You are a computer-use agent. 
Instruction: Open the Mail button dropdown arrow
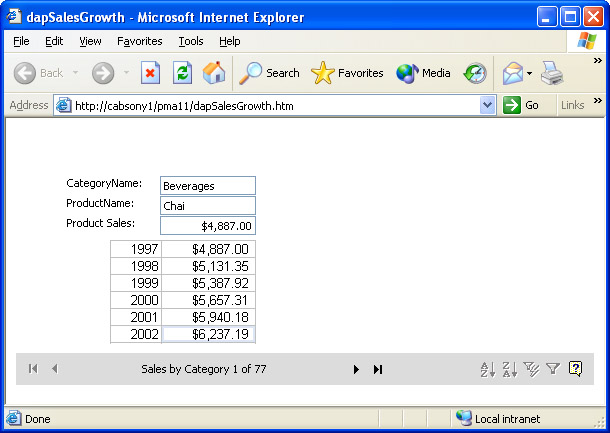529,73
